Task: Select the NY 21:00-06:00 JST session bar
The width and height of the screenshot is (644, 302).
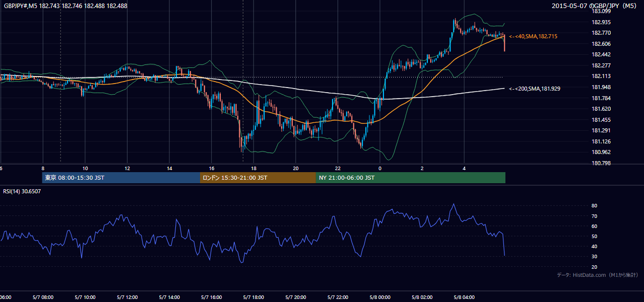Action: pos(410,178)
